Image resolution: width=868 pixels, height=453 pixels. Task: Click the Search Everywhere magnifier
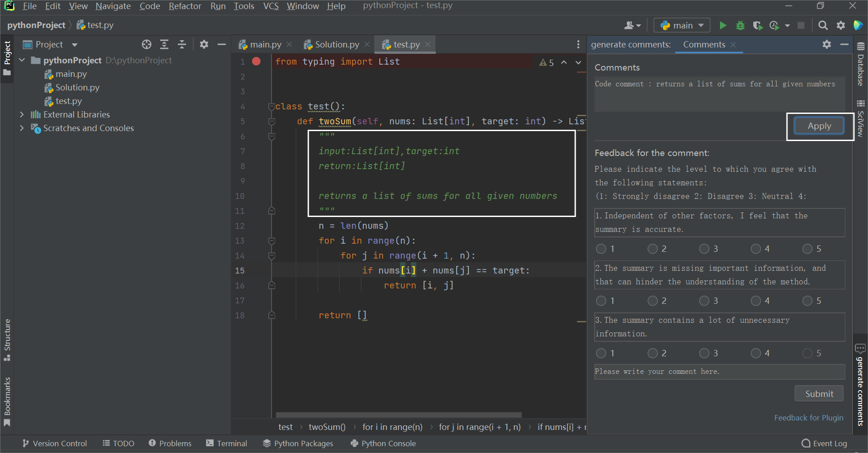823,25
